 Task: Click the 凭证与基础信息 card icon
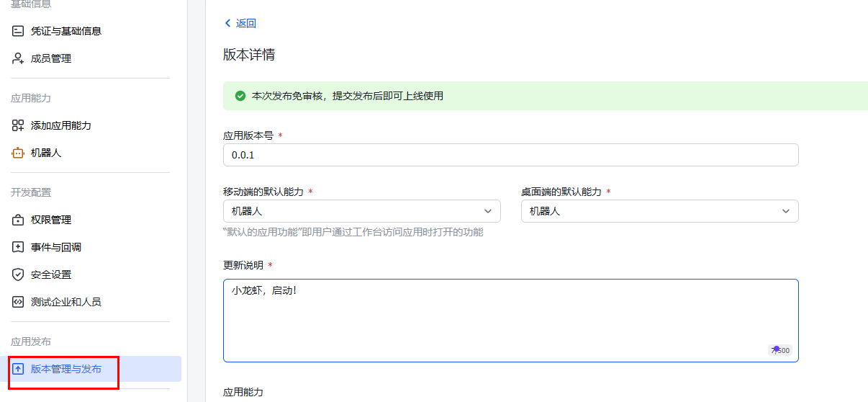point(19,31)
